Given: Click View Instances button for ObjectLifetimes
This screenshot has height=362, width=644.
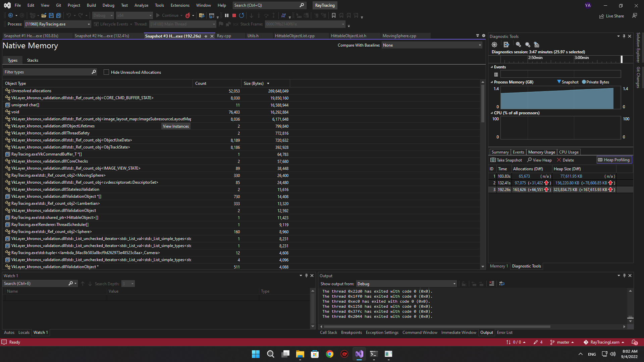Looking at the screenshot, I should coord(175,126).
